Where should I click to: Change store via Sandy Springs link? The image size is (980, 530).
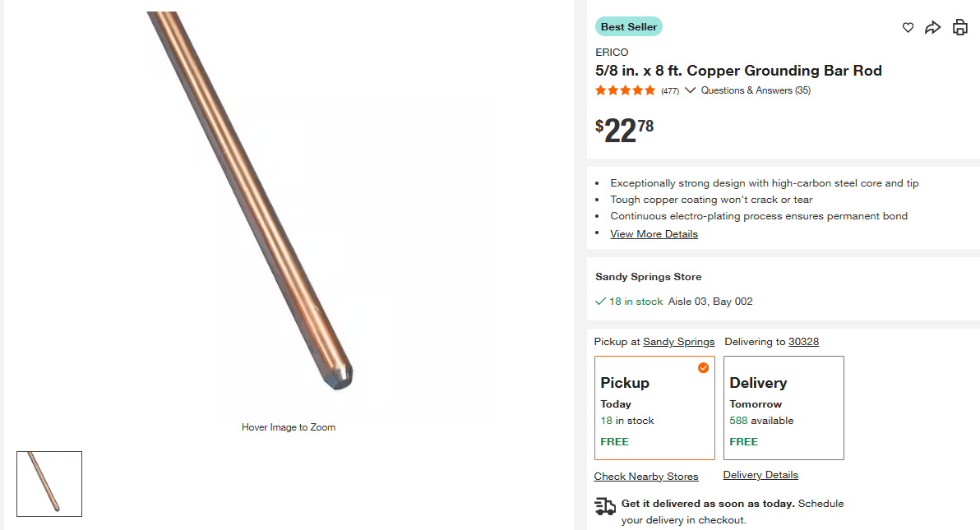[678, 342]
